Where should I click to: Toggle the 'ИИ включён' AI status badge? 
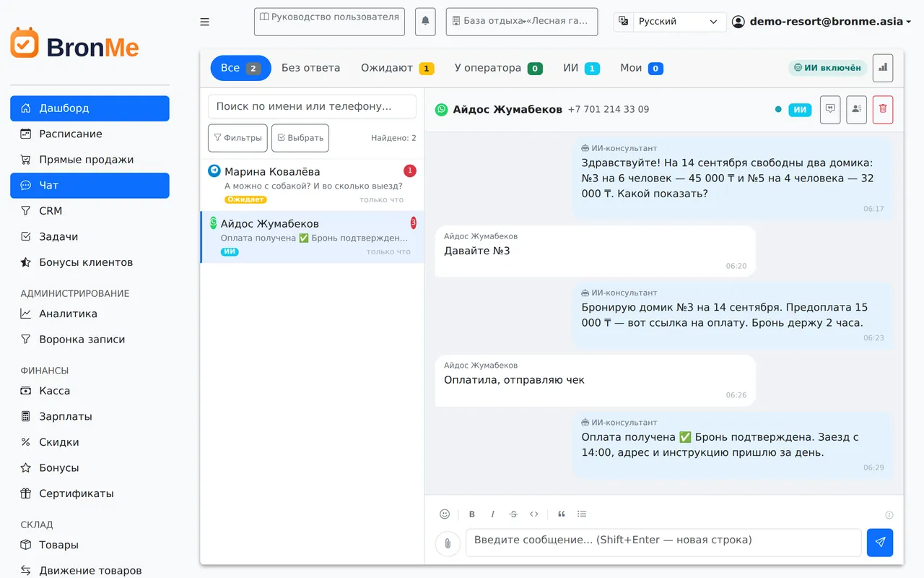[827, 68]
